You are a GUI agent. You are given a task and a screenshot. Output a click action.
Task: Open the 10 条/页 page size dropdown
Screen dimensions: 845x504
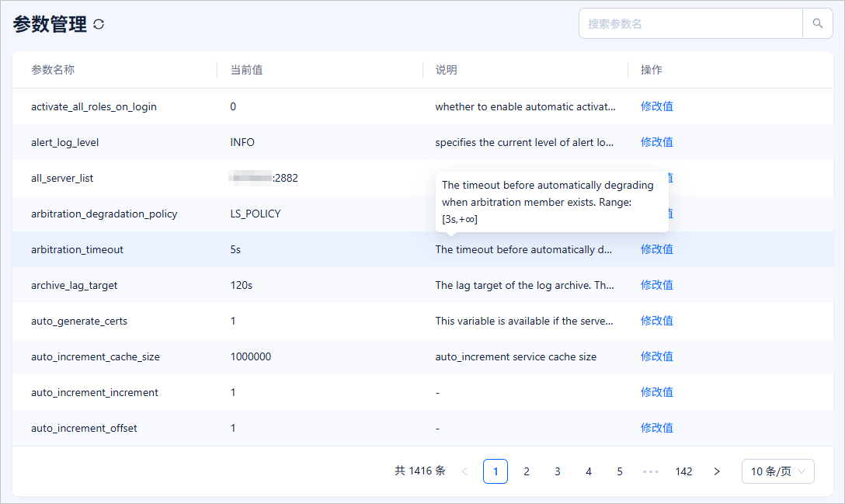[777, 471]
